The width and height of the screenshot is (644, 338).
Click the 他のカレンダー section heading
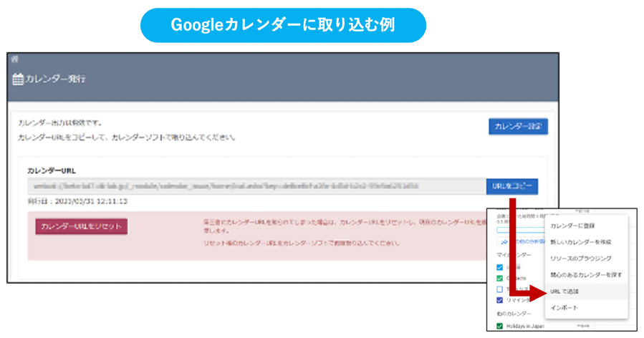point(514,314)
